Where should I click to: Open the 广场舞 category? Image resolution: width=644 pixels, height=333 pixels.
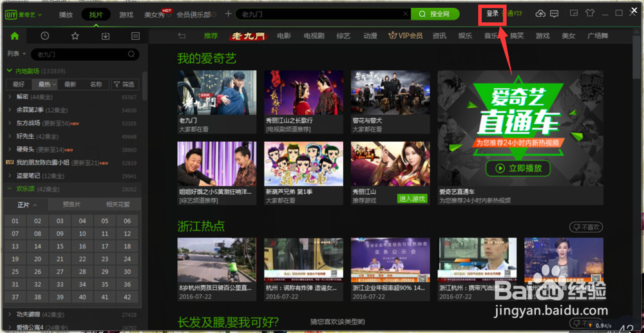[x=598, y=35]
